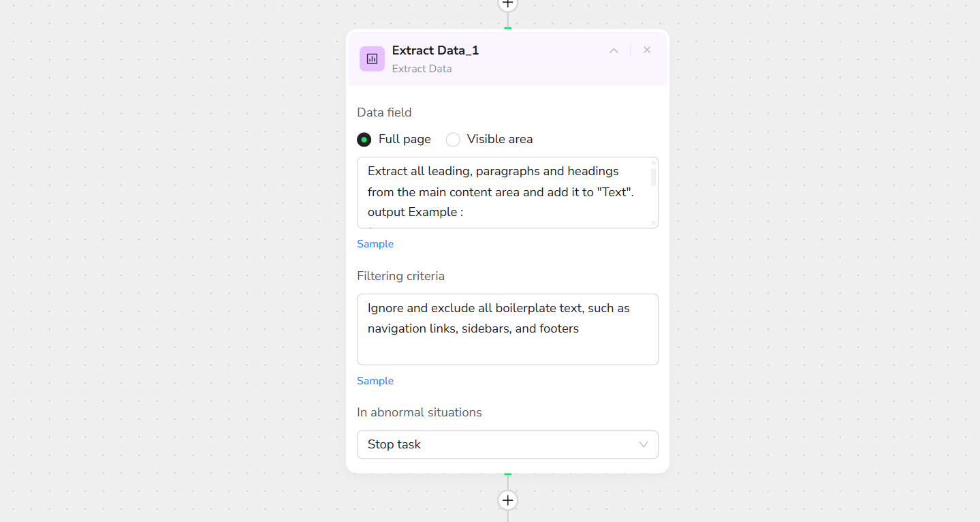The width and height of the screenshot is (980, 522).
Task: Click the Data field scrollbar up arrow
Action: 653,163
